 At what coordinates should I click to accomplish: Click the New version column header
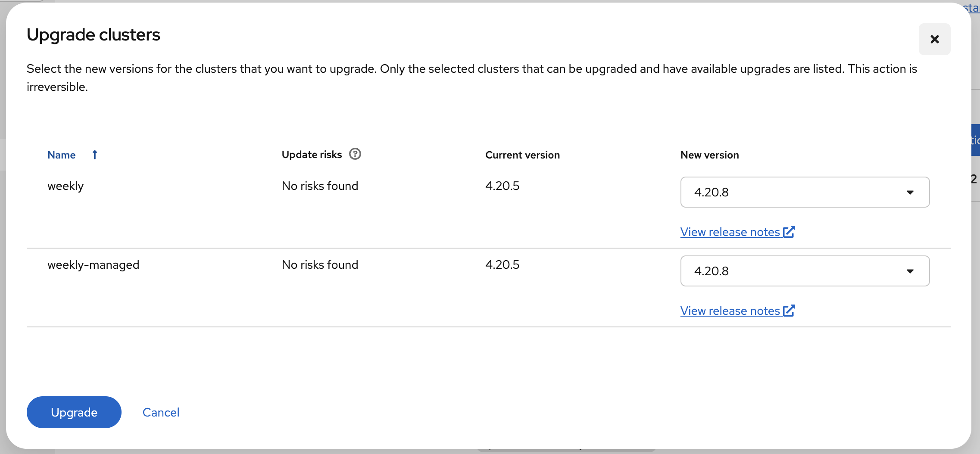709,155
